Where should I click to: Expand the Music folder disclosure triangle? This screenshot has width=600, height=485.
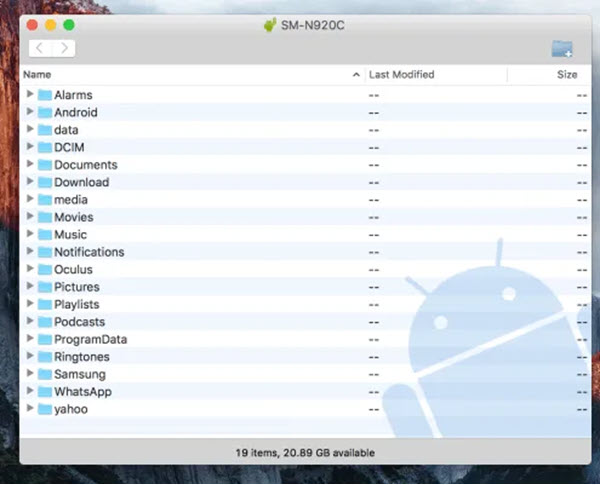[30, 234]
